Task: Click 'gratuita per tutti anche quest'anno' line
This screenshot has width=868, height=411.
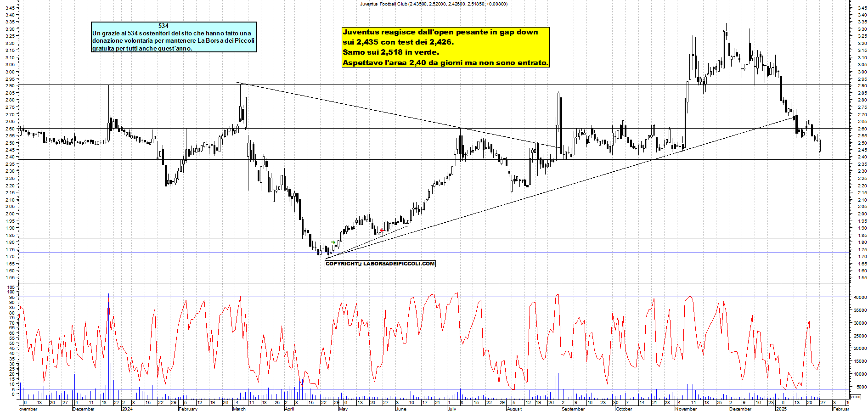Action: point(142,48)
